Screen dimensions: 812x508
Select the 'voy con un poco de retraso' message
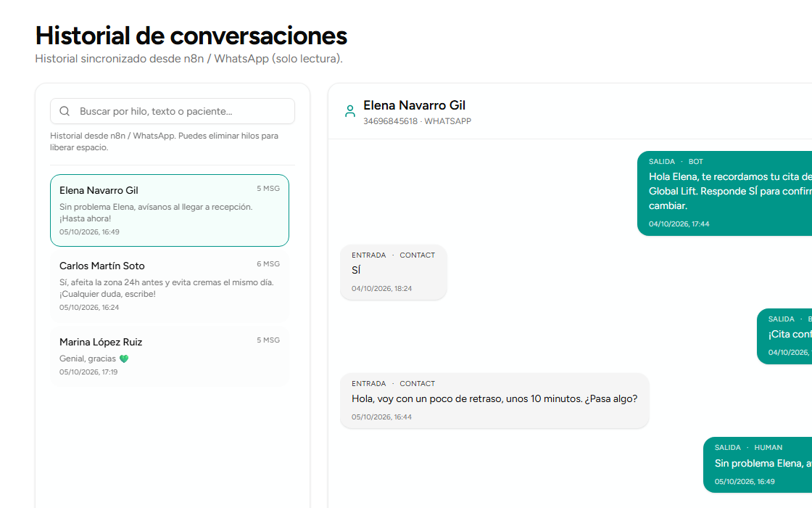tap(494, 401)
